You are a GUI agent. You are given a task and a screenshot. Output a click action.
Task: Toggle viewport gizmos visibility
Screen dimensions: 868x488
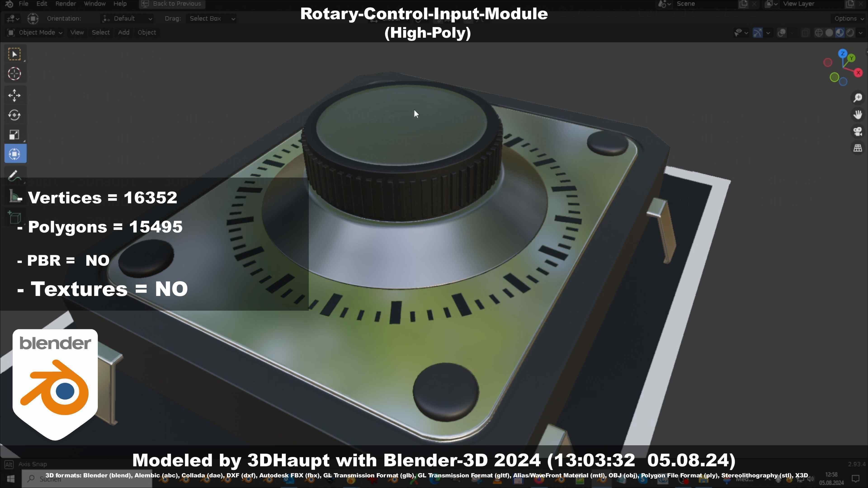pyautogui.click(x=757, y=33)
